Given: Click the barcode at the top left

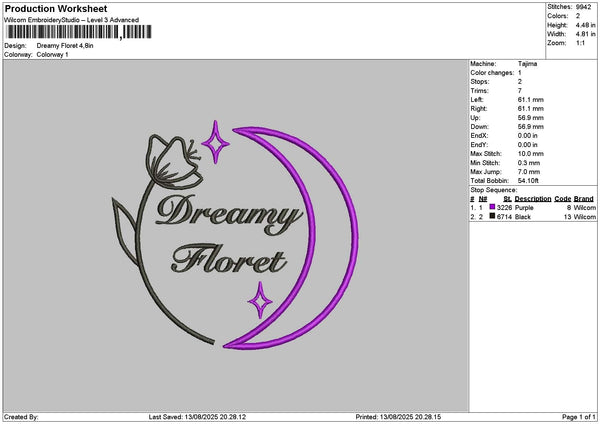Looking at the screenshot, I should (77, 33).
